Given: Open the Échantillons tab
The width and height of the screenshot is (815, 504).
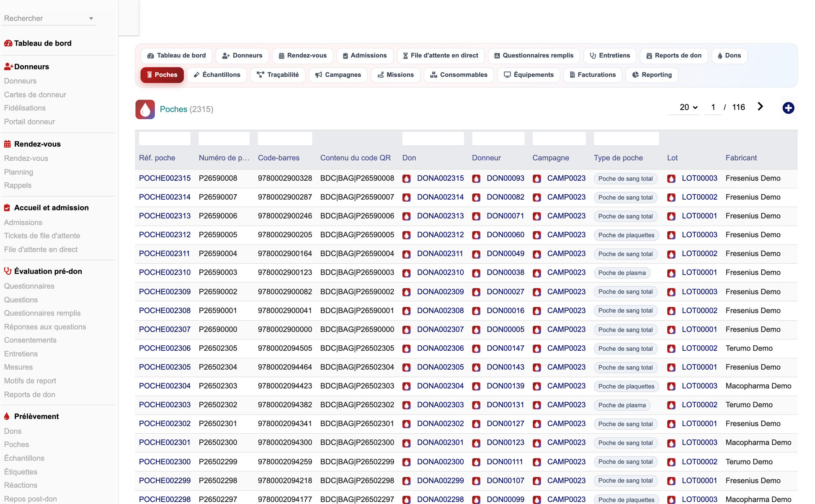Looking at the screenshot, I should [x=217, y=75].
